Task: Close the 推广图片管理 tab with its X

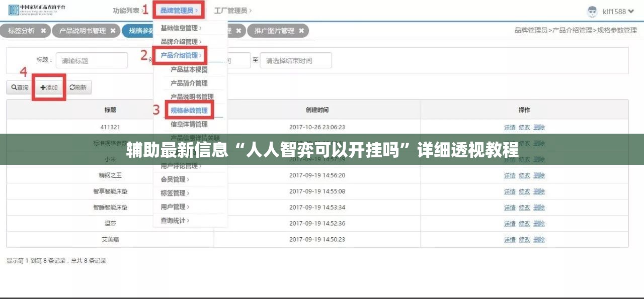Action: pos(301,31)
